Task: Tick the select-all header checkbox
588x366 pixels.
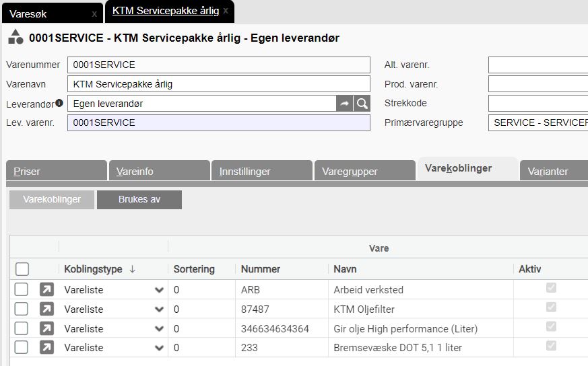Action: pyautogui.click(x=22, y=269)
